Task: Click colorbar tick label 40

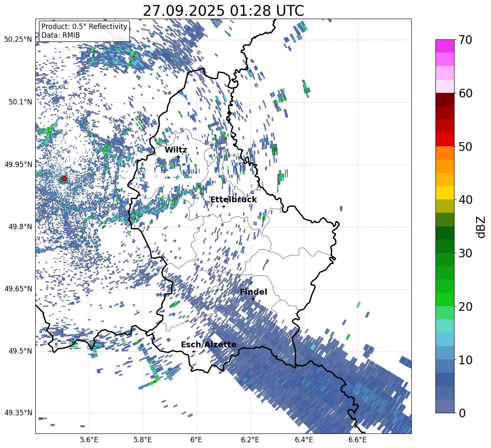Action: tap(465, 200)
